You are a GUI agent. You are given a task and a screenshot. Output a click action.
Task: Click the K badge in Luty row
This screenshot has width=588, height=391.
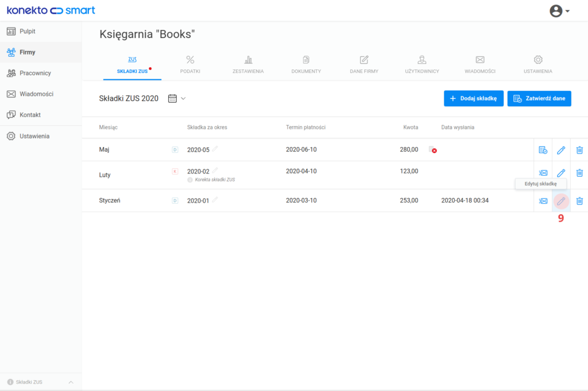click(x=175, y=171)
